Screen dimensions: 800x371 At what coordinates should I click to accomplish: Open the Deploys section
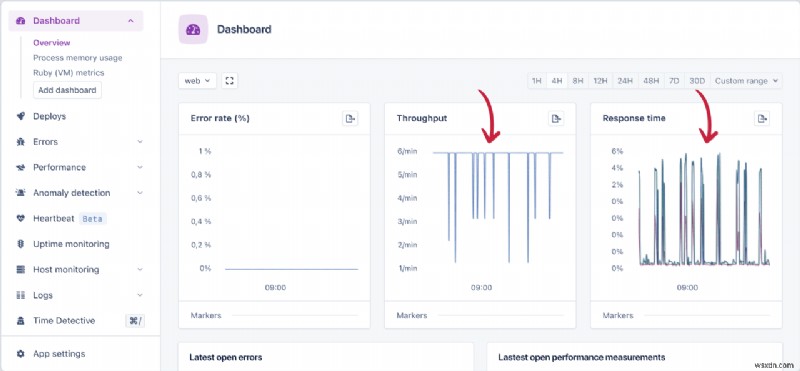(49, 116)
